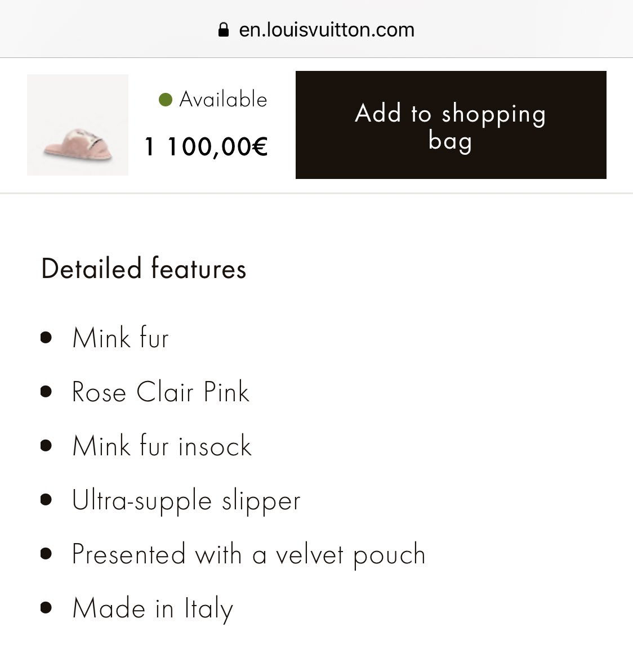Select Presented with a velvet pouch
Screen dimensions: 633x672
(x=248, y=554)
